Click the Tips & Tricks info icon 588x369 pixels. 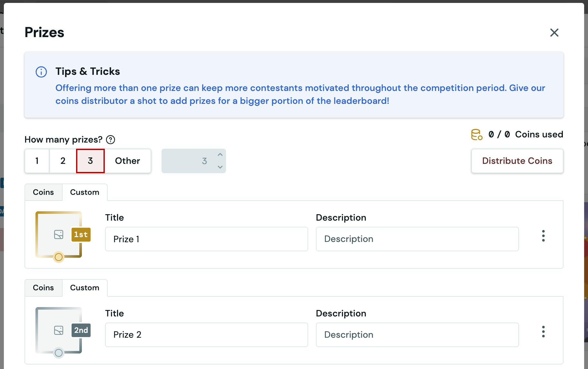(x=41, y=72)
